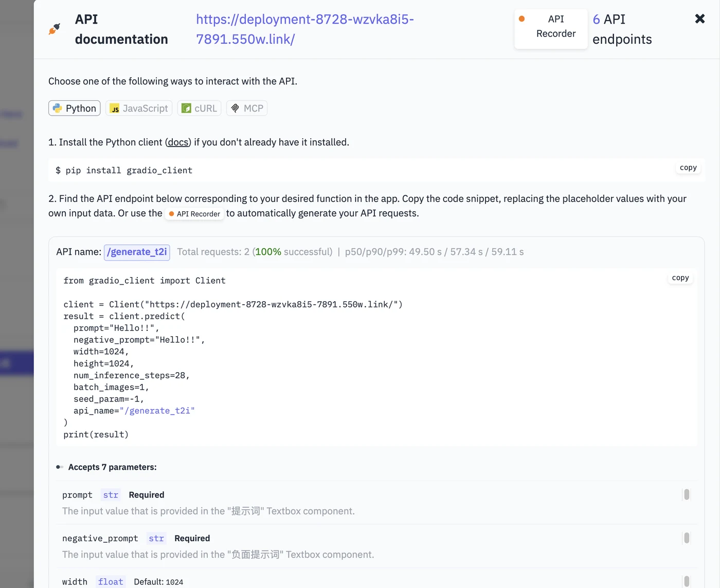Click the prompt parameter name

tap(77, 495)
